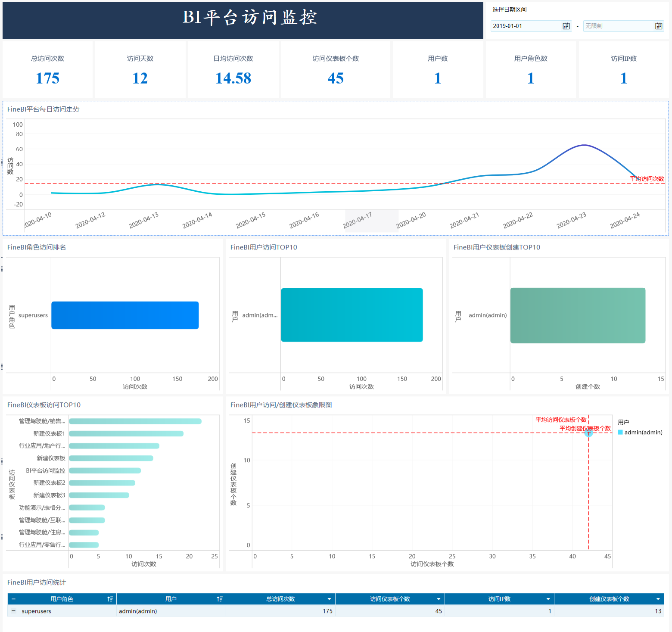Click the 管理驾驶舱/互联 bar

click(87, 520)
